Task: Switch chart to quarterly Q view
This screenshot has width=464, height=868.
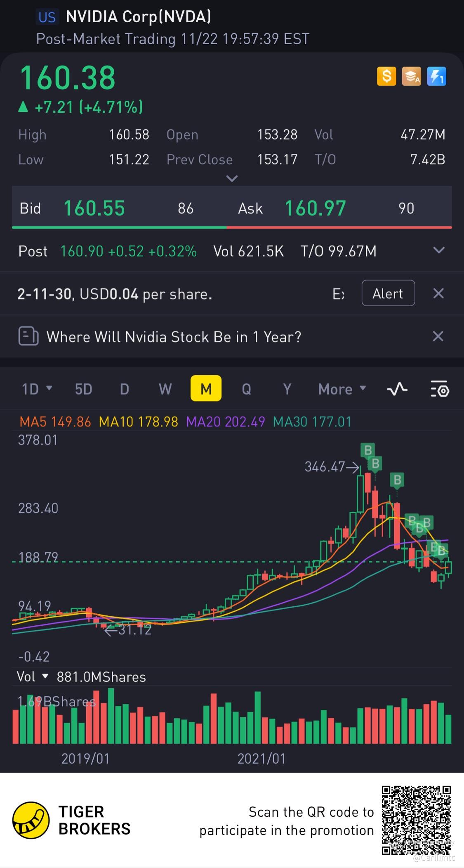Action: (x=246, y=389)
